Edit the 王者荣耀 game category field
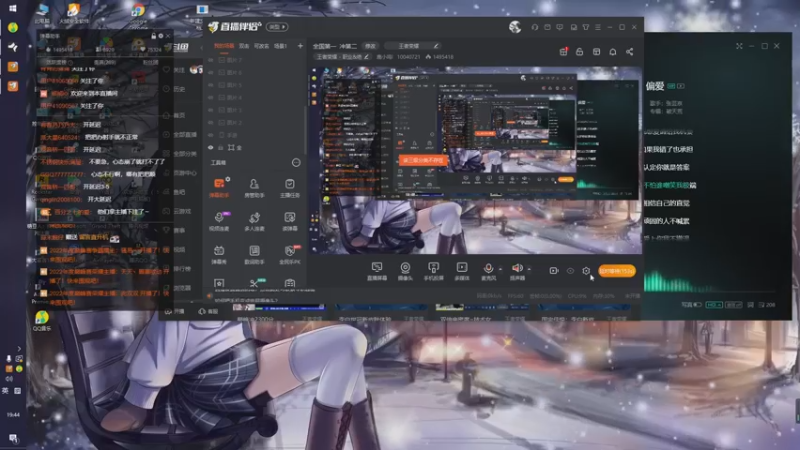 click(x=412, y=46)
